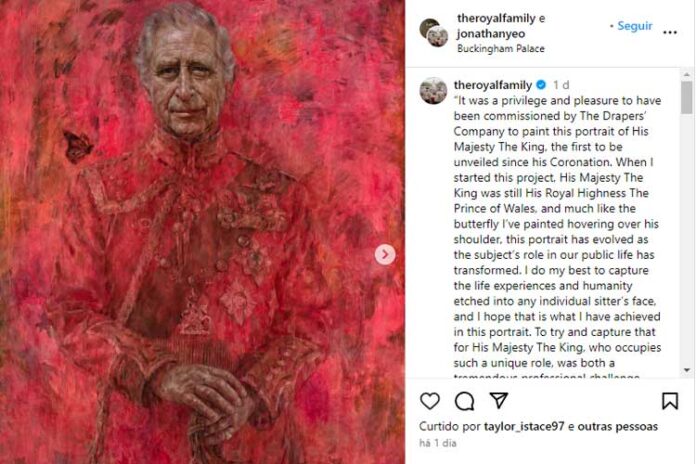Like the post with the heart icon
This screenshot has width=696, height=464.
pyautogui.click(x=430, y=401)
